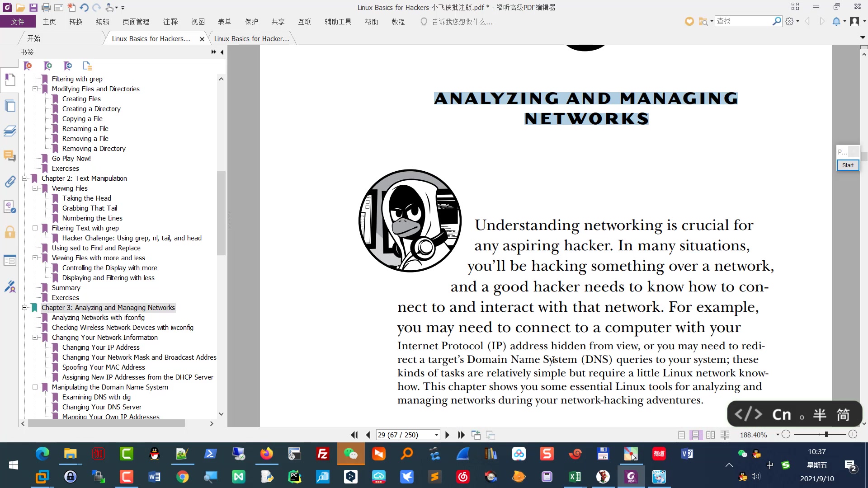Open the page thumbnails panel

(x=10, y=106)
